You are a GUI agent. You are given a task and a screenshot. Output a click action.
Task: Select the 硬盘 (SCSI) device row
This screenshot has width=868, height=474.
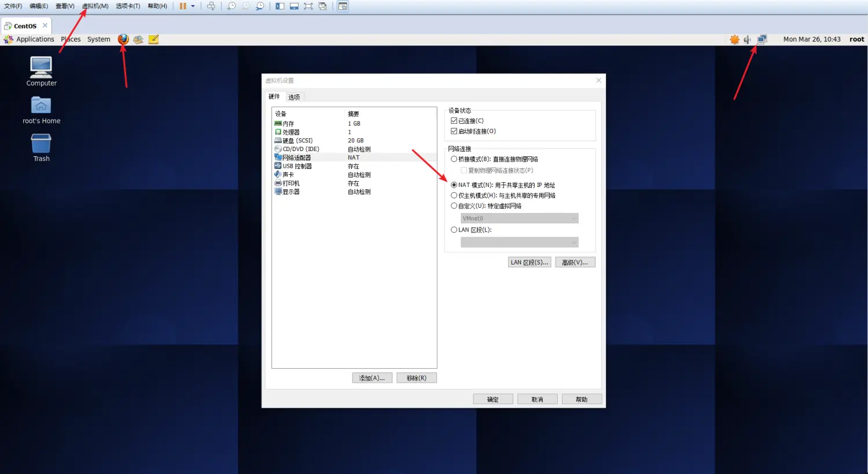354,141
